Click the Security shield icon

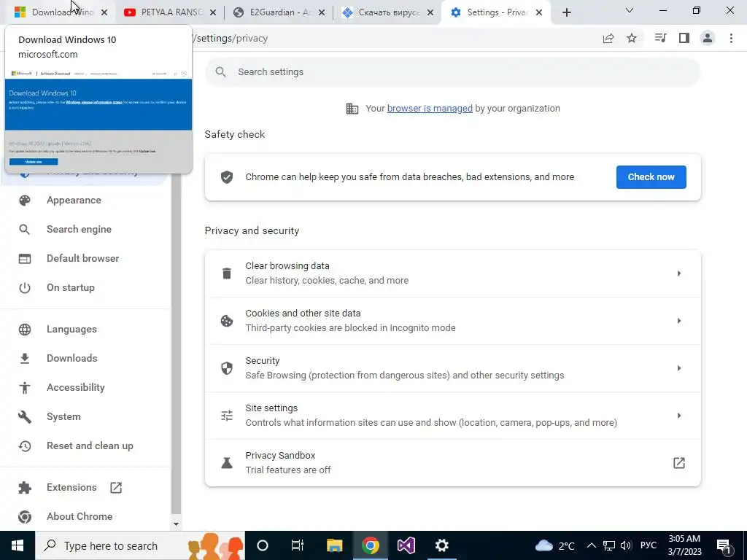[x=227, y=368]
